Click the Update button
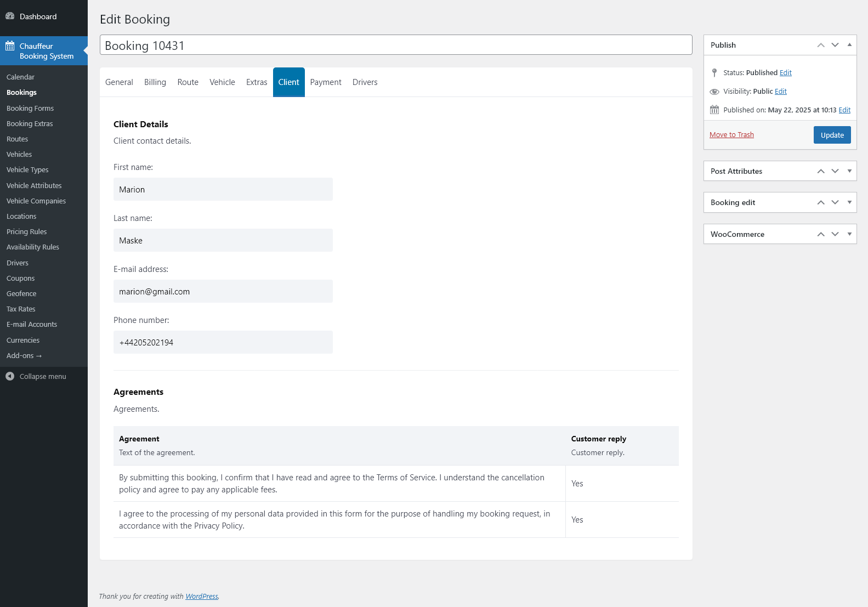 coord(832,135)
